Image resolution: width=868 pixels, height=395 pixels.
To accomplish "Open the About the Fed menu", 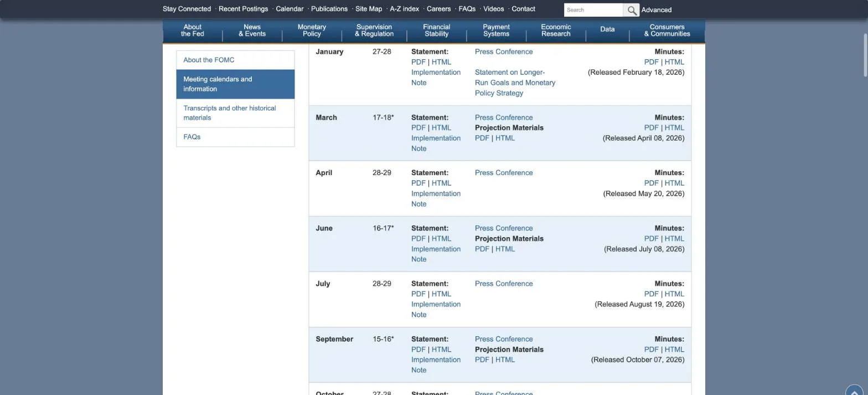I will pyautogui.click(x=193, y=30).
